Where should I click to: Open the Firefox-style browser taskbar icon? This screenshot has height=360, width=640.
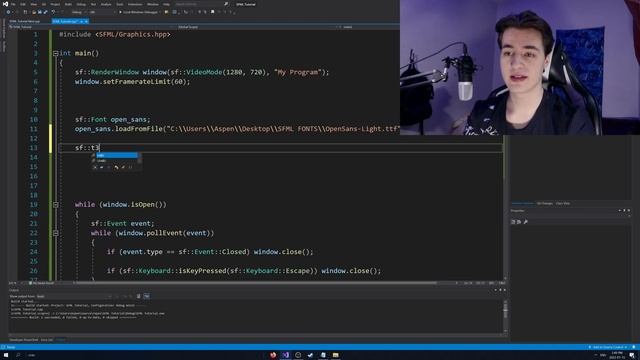[x=273, y=355]
